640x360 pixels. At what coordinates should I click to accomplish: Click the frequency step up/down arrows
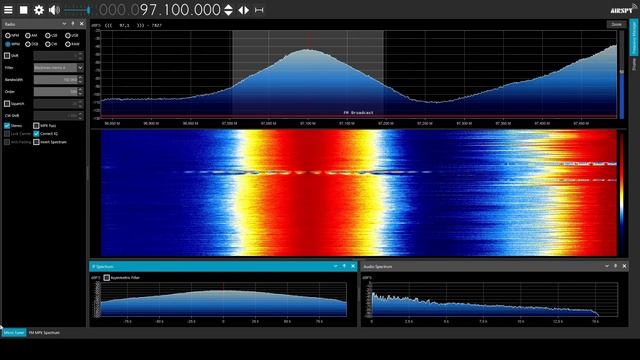click(229, 10)
